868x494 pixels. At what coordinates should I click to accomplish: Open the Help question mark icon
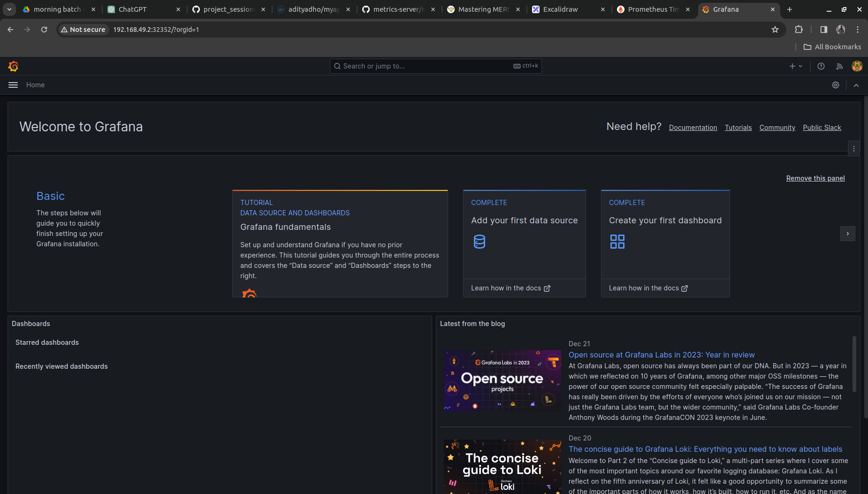click(821, 66)
